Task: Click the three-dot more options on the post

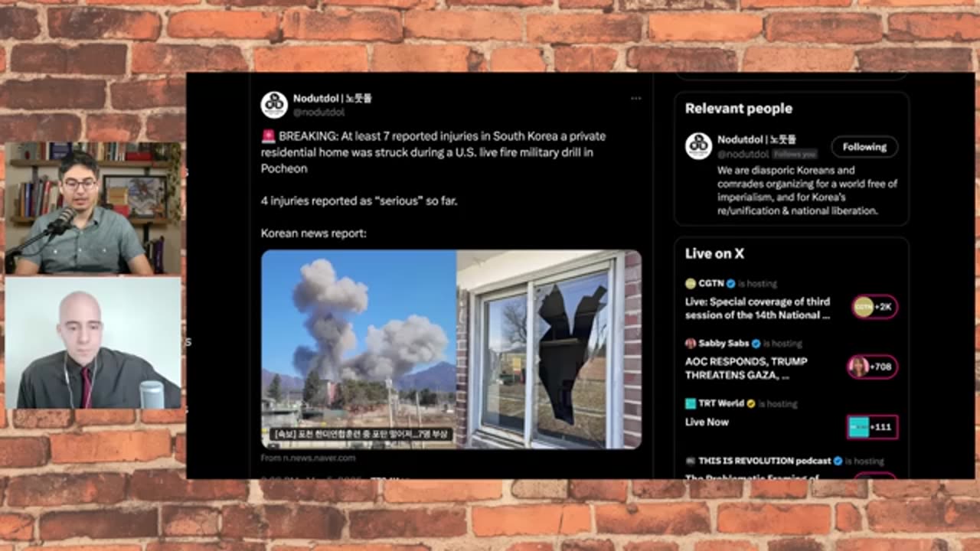Action: point(635,99)
